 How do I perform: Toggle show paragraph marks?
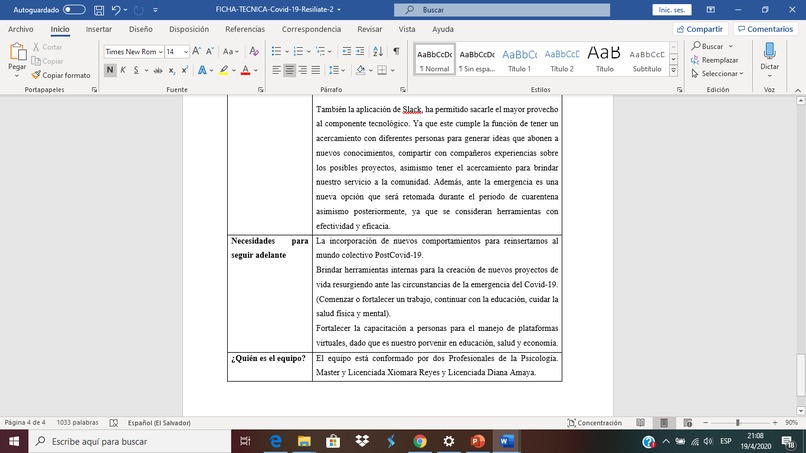pyautogui.click(x=396, y=51)
